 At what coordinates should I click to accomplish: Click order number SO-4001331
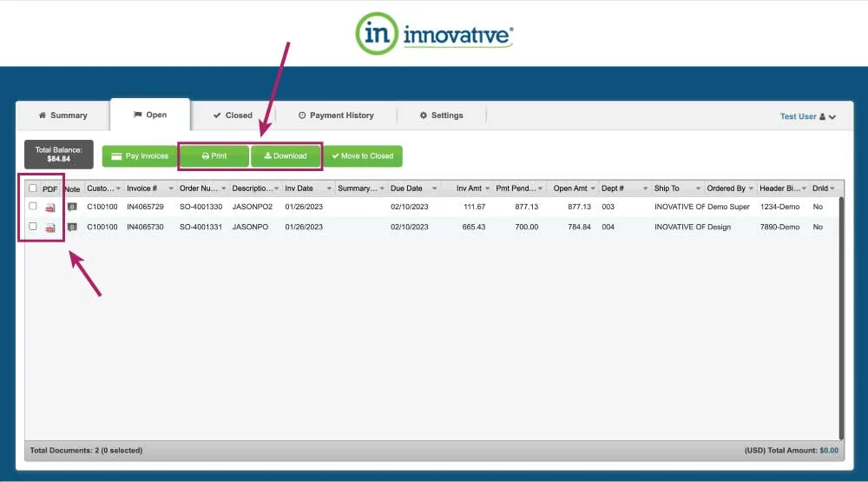coord(201,228)
